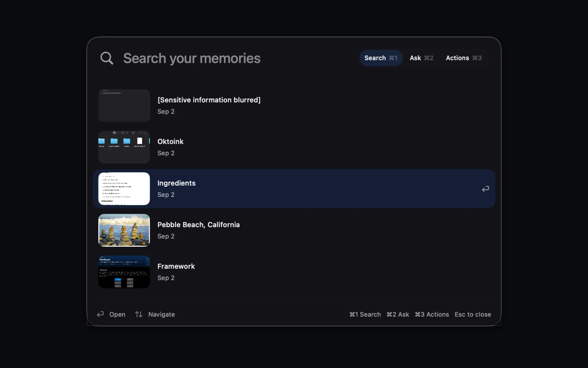
Task: Switch to the Search tab
Action: click(381, 58)
